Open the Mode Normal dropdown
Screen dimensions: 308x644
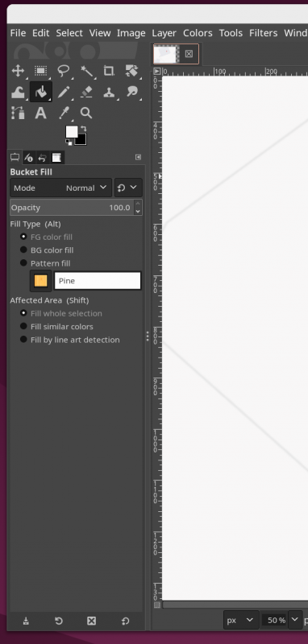60,188
